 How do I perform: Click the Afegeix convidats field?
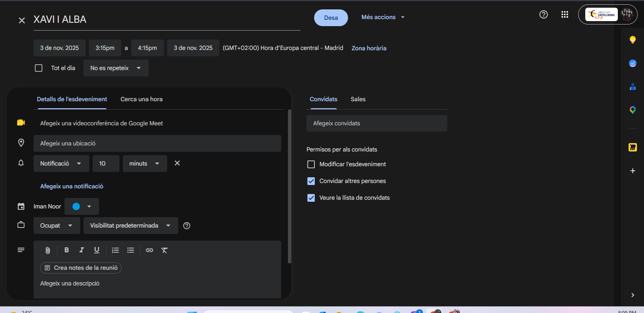pos(377,123)
